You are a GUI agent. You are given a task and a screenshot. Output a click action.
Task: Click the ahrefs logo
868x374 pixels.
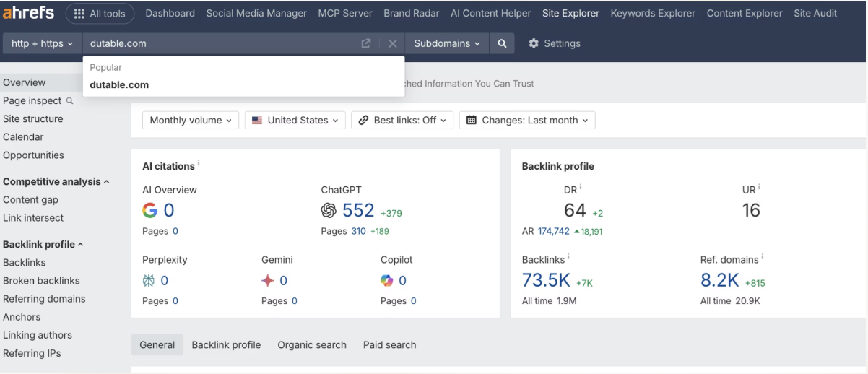click(29, 13)
